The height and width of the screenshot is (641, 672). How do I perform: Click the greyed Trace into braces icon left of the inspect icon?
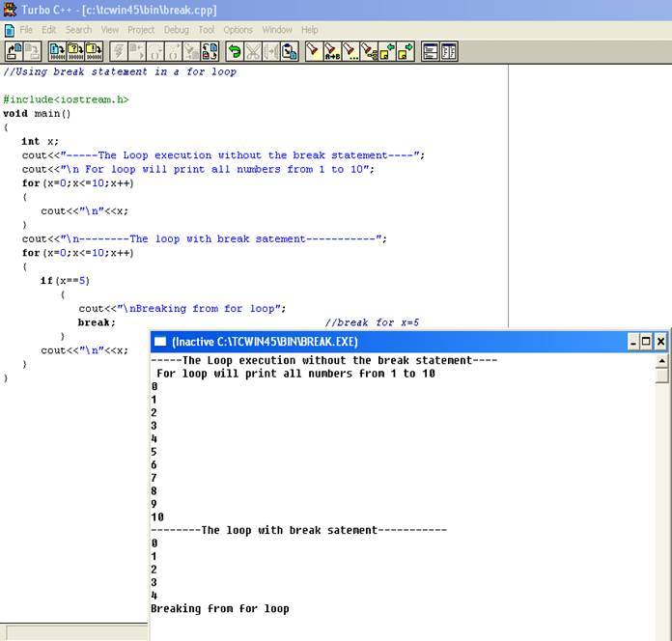(174, 51)
